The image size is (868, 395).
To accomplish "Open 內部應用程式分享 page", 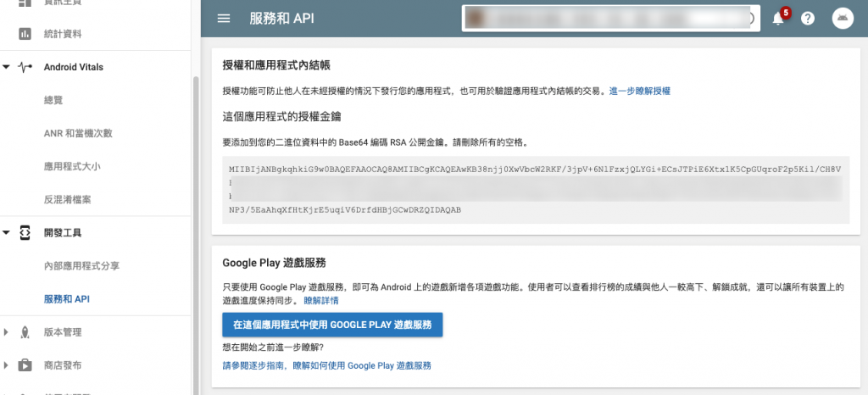I will click(x=81, y=266).
